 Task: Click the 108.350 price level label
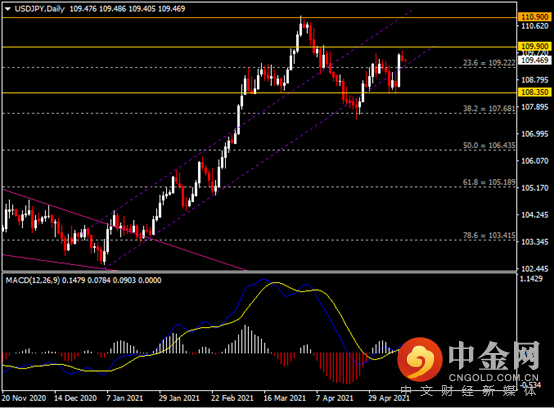coord(535,93)
